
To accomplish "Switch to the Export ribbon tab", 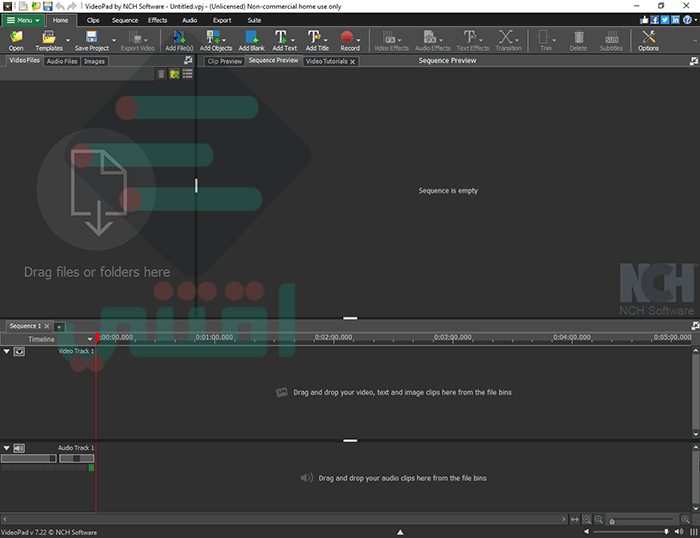I will click(222, 20).
